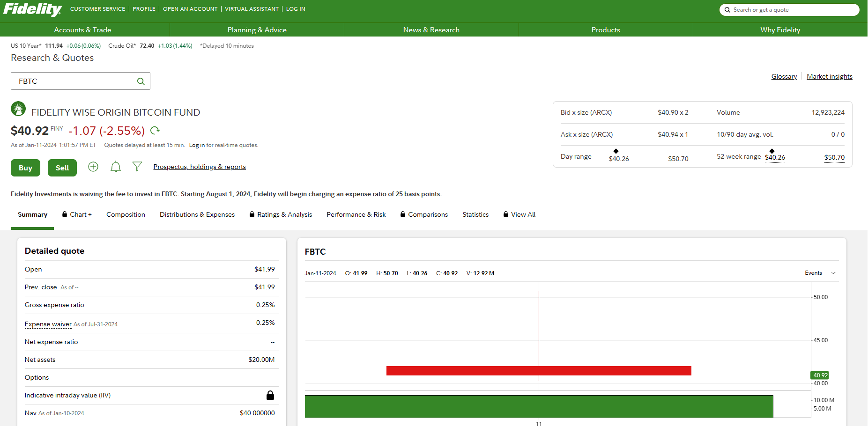Viewport: 868px width, 426px height.
Task: Switch to the Composition tab
Action: coord(126,215)
